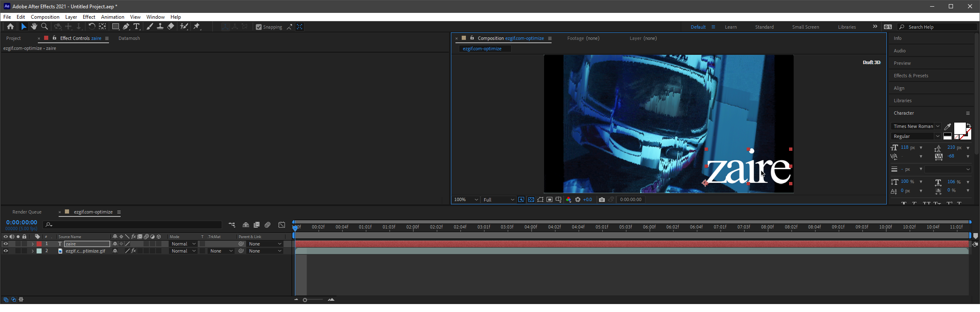
Task: Choose the Eraser tool
Action: coord(171,27)
